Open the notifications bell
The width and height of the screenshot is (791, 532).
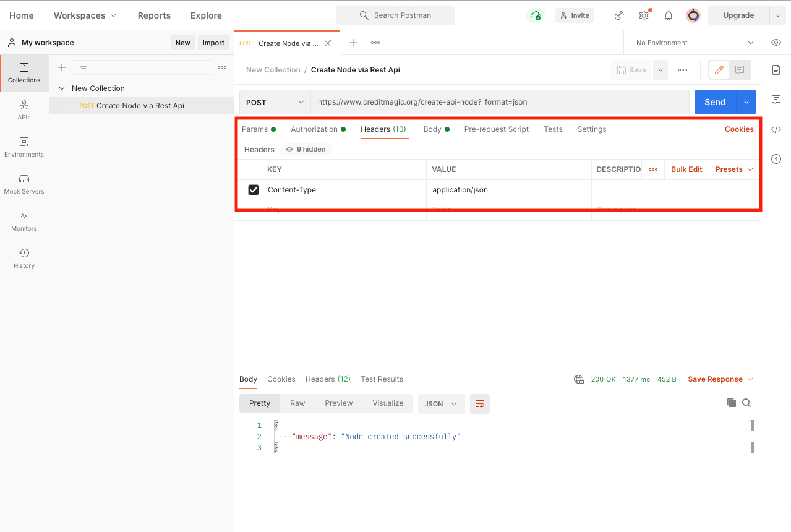(x=668, y=15)
